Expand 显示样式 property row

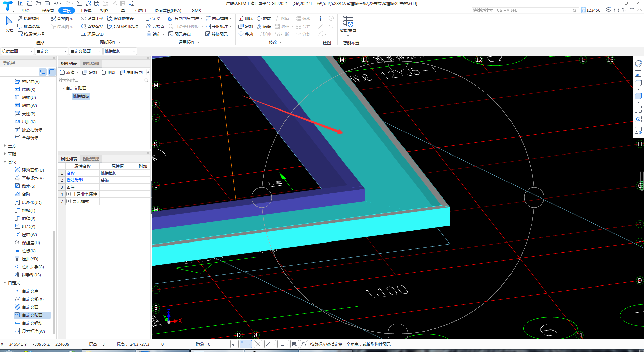click(69, 201)
